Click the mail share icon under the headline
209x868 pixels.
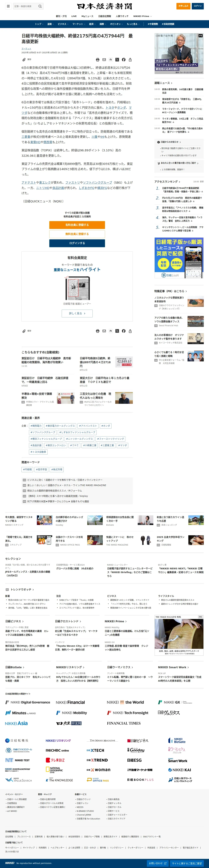[x=104, y=60]
